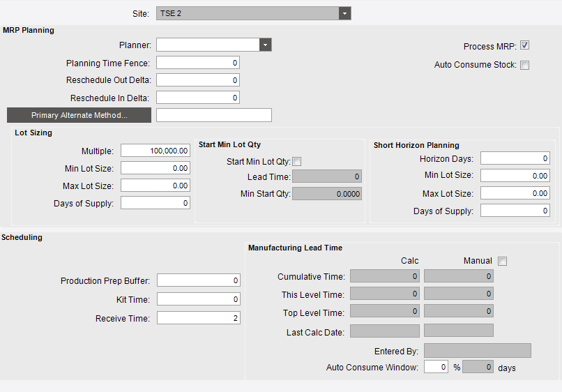
Task: Tick the Start Min Lot Qty checkbox
Action: 297,161
